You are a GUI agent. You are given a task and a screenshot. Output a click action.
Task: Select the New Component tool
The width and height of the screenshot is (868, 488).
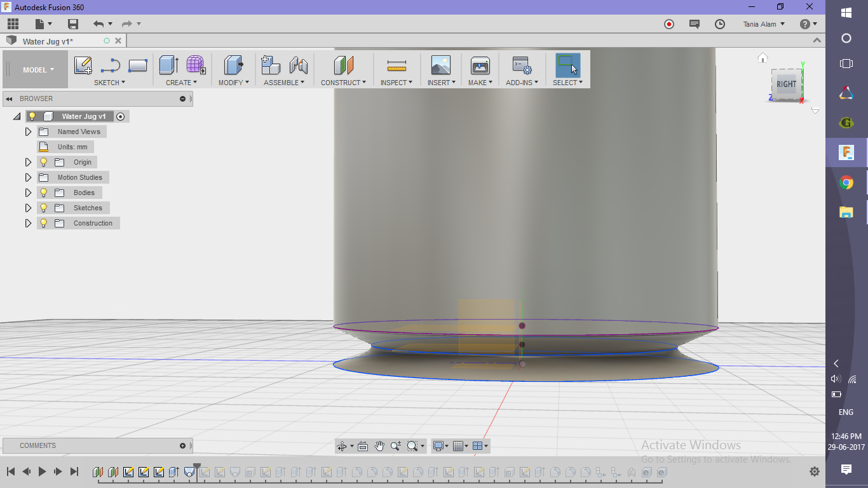(271, 65)
